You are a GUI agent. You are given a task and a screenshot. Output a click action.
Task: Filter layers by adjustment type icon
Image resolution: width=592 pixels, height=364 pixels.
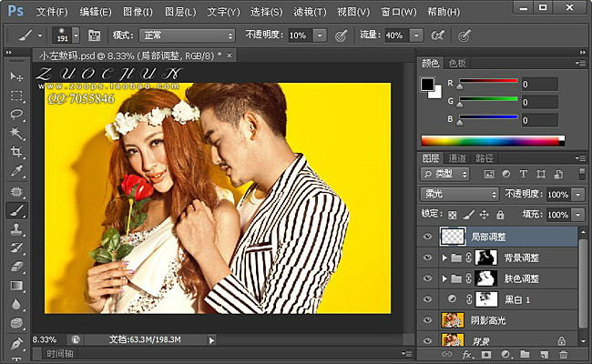[506, 174]
